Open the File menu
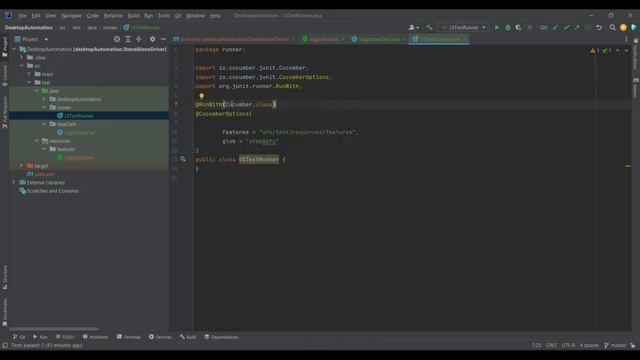Viewport: 640px width, 360px height. point(22,16)
